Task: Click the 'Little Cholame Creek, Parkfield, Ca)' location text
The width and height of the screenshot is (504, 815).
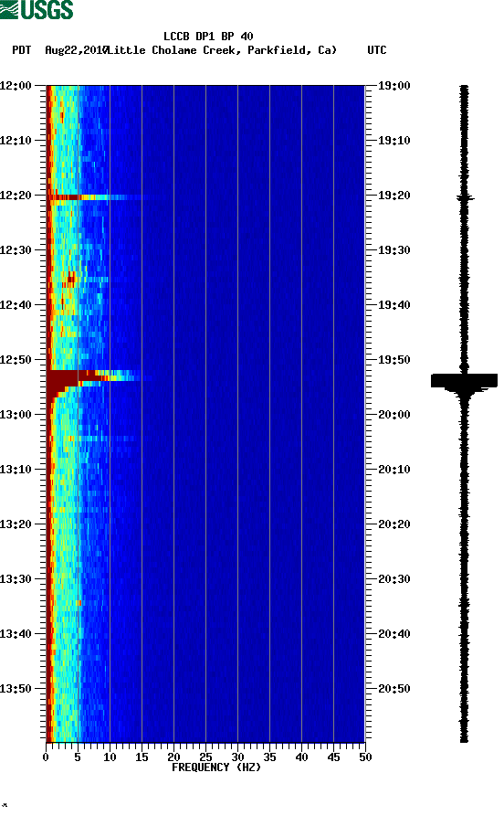Action: 223,50
